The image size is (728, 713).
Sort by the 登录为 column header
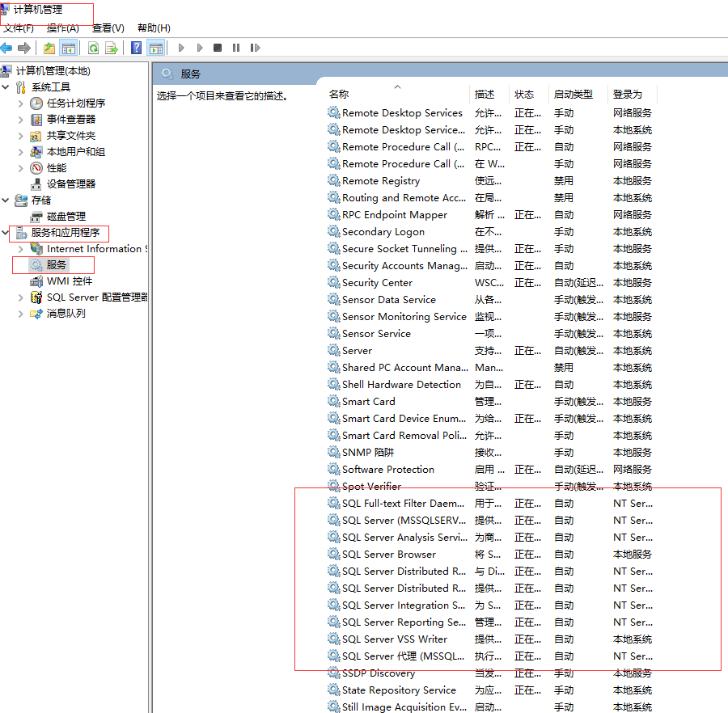633,94
